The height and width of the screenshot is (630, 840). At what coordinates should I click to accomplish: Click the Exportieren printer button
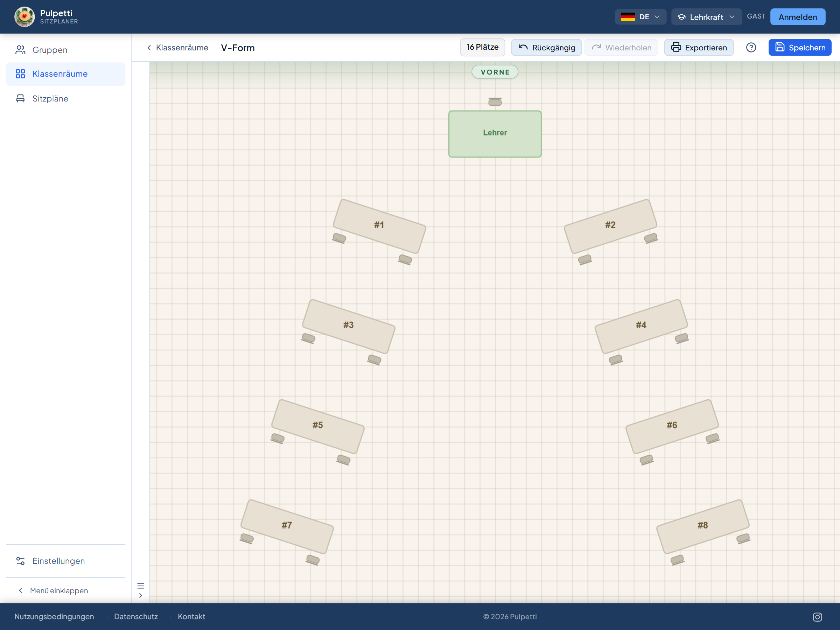point(699,48)
